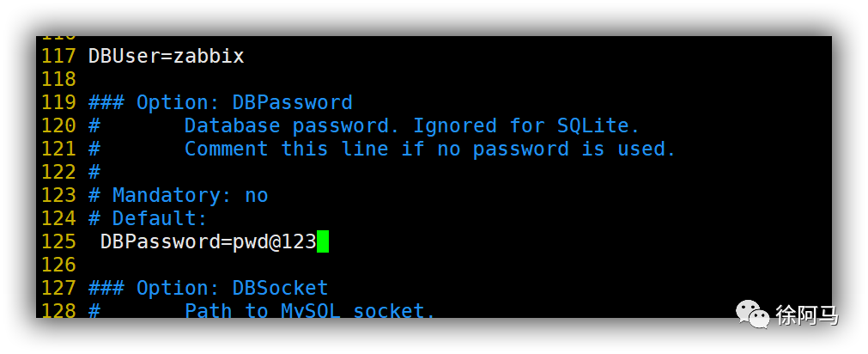
Task: Click line number 117
Action: point(58,57)
